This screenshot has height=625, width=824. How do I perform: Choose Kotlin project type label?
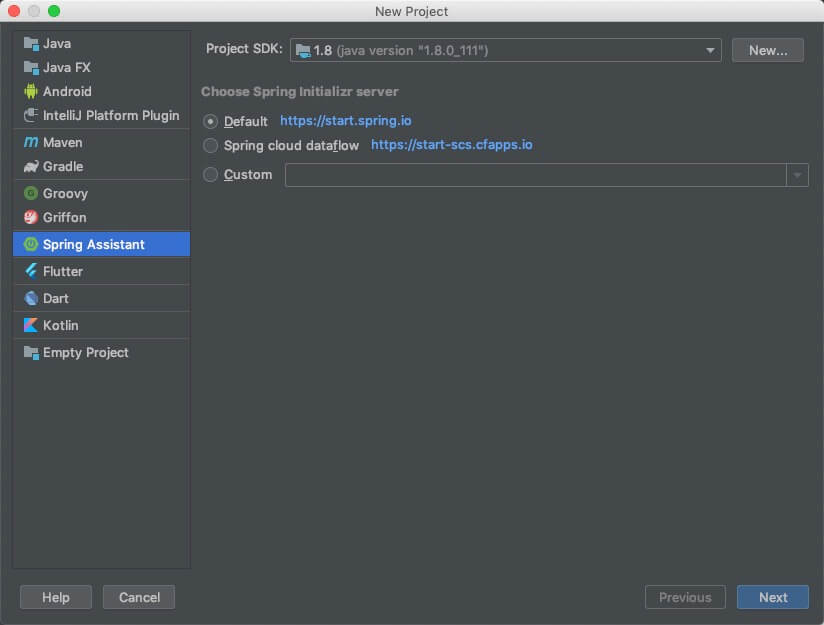click(x=60, y=325)
